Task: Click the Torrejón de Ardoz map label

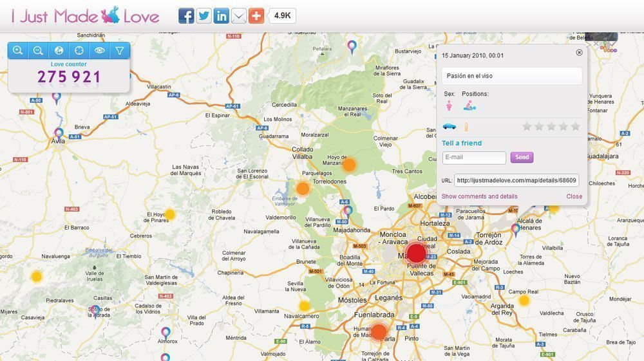Action: tap(489, 238)
